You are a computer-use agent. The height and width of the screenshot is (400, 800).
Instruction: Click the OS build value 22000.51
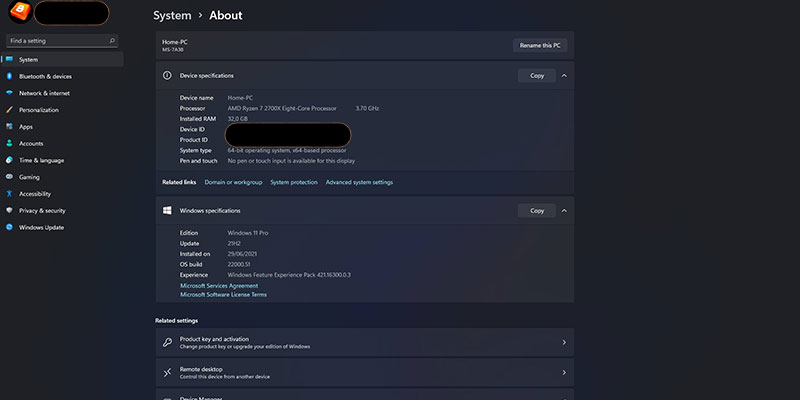pyautogui.click(x=239, y=264)
